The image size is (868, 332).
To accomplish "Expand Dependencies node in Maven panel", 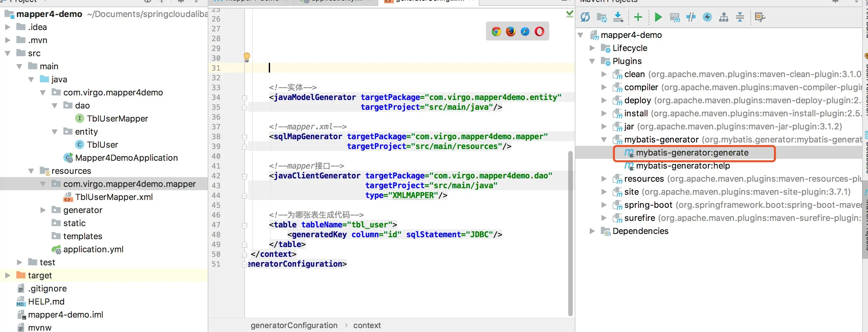I will pos(592,231).
